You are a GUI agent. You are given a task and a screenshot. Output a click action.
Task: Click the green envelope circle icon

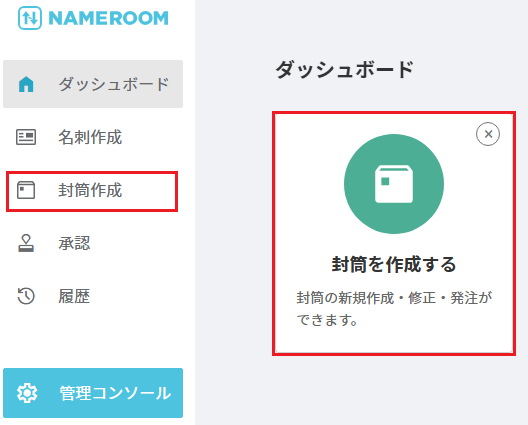coord(394,184)
